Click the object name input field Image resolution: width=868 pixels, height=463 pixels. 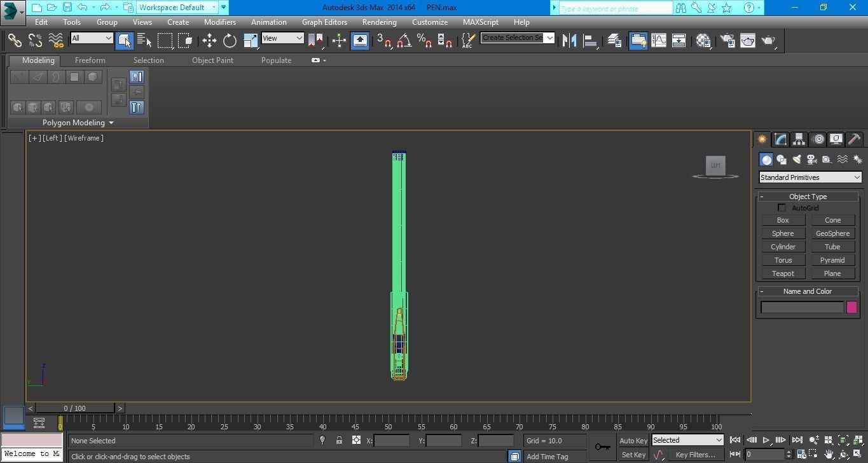[802, 308]
